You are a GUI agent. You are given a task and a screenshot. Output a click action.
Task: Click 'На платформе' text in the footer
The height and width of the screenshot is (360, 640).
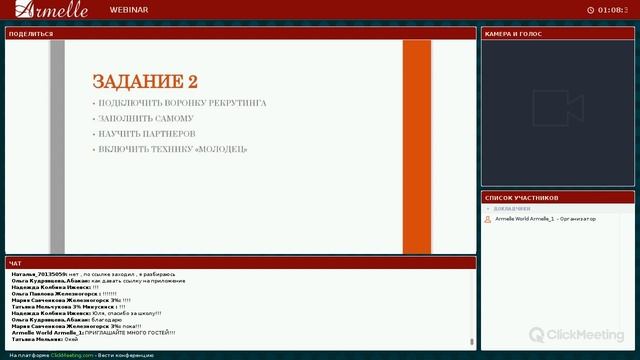pos(29,356)
